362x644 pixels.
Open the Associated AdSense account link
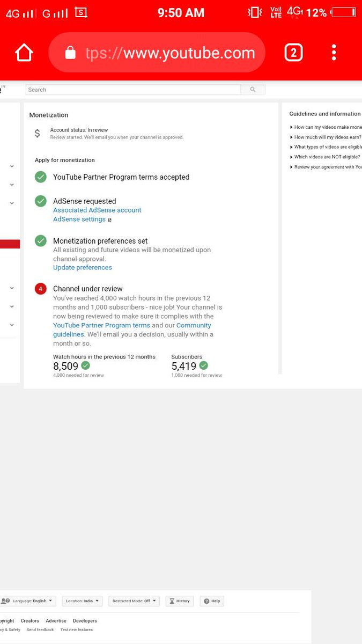(97, 210)
